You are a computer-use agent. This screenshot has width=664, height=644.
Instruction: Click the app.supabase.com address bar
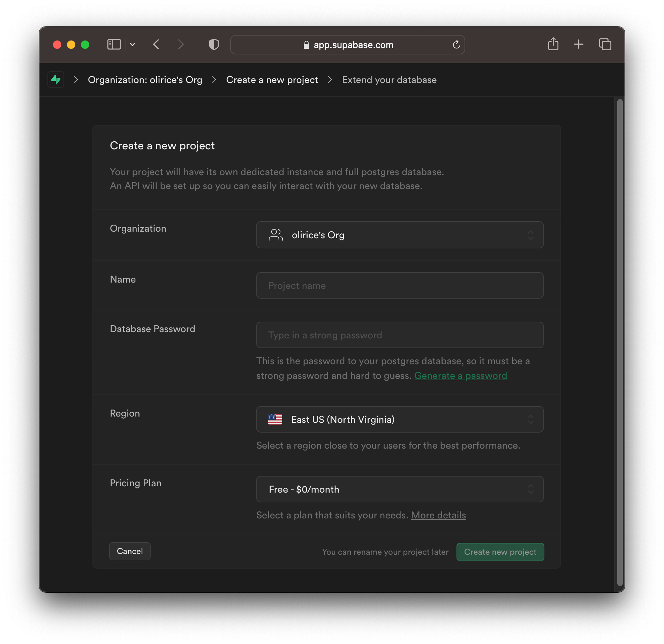coord(347,45)
